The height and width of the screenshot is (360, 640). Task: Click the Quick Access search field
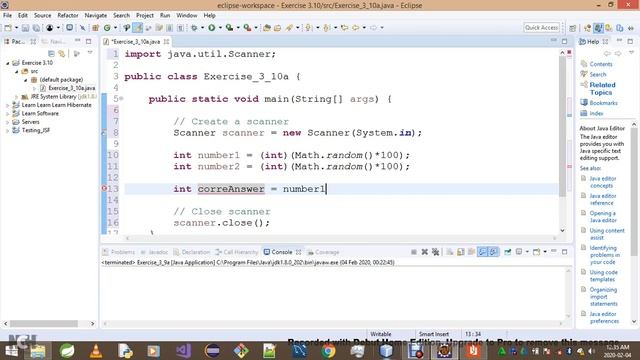[541, 27]
